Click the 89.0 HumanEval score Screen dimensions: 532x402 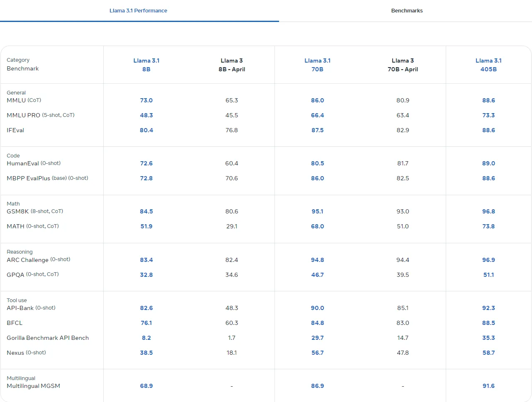click(488, 163)
